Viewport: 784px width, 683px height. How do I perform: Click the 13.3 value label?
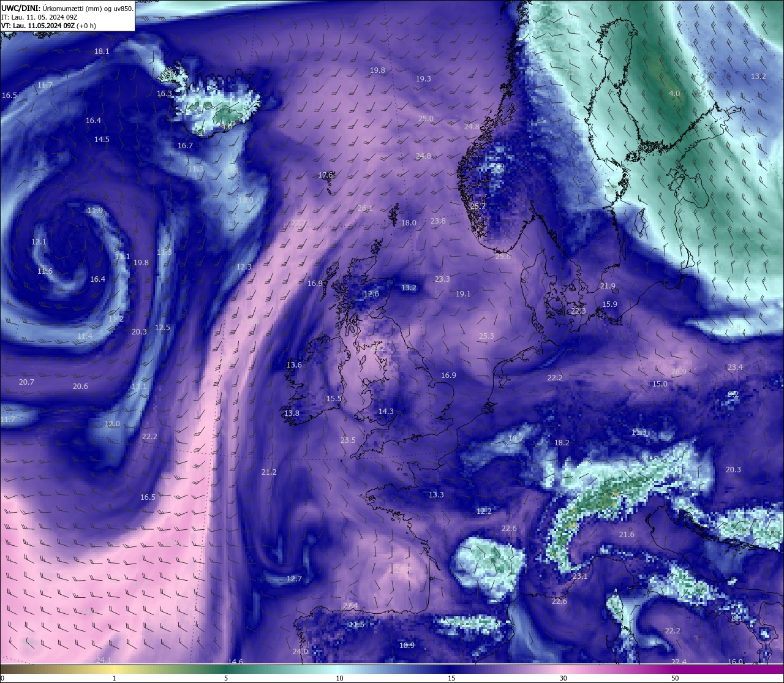coord(436,495)
